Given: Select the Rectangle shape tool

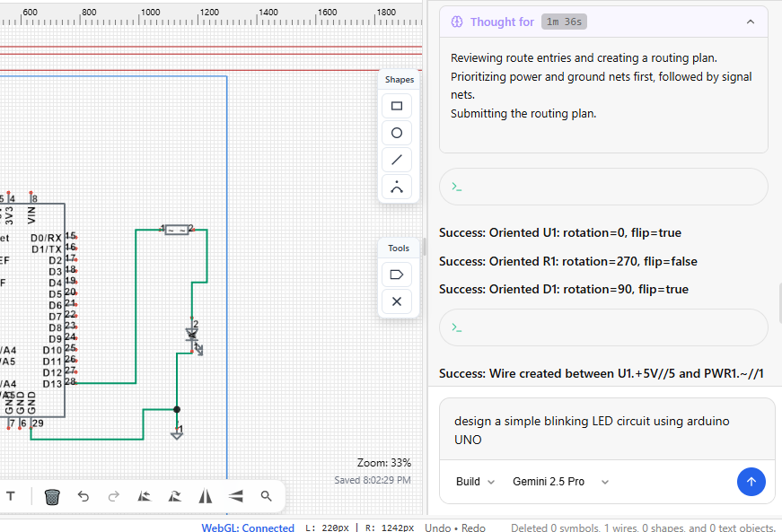Looking at the screenshot, I should pos(396,106).
